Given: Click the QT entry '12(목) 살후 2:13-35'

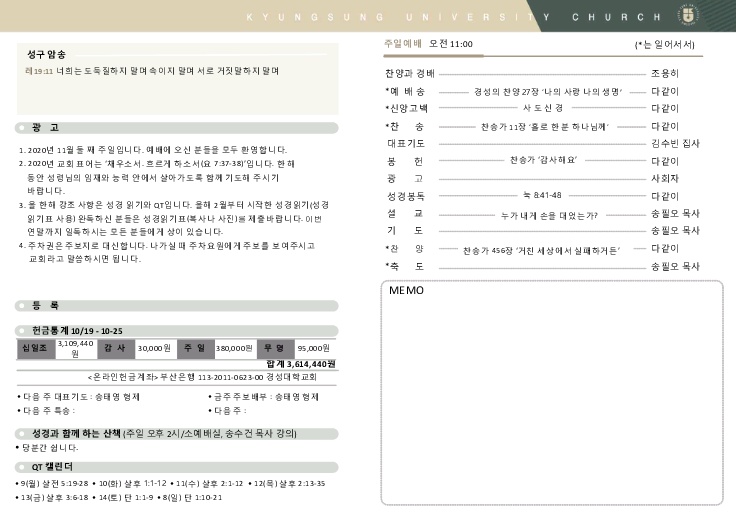Looking at the screenshot, I should (286, 484).
